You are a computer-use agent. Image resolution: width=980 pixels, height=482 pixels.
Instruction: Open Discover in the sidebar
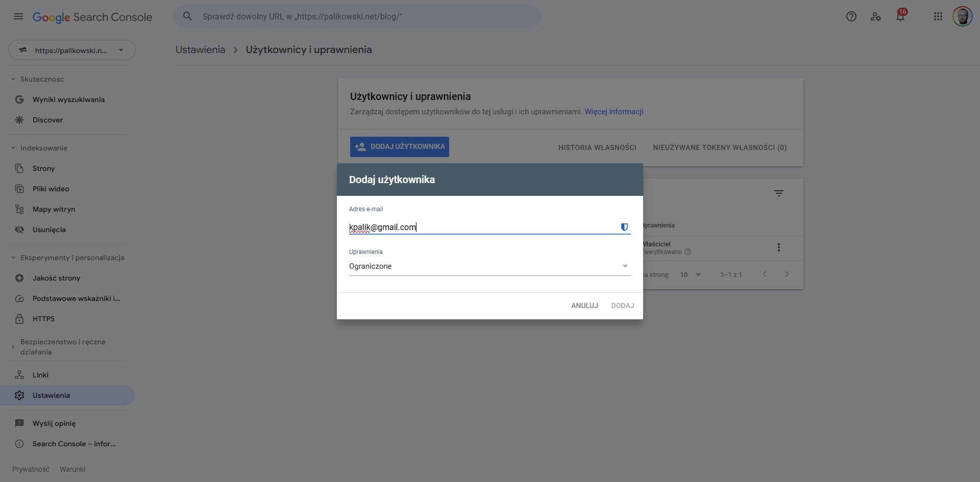pos(47,120)
